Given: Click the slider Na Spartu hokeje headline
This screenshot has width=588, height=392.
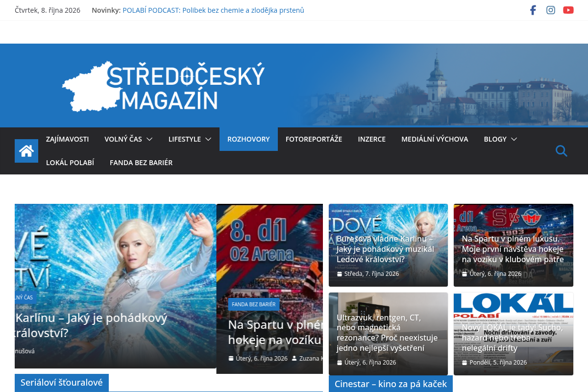Looking at the screenshot, I should pos(275,332).
